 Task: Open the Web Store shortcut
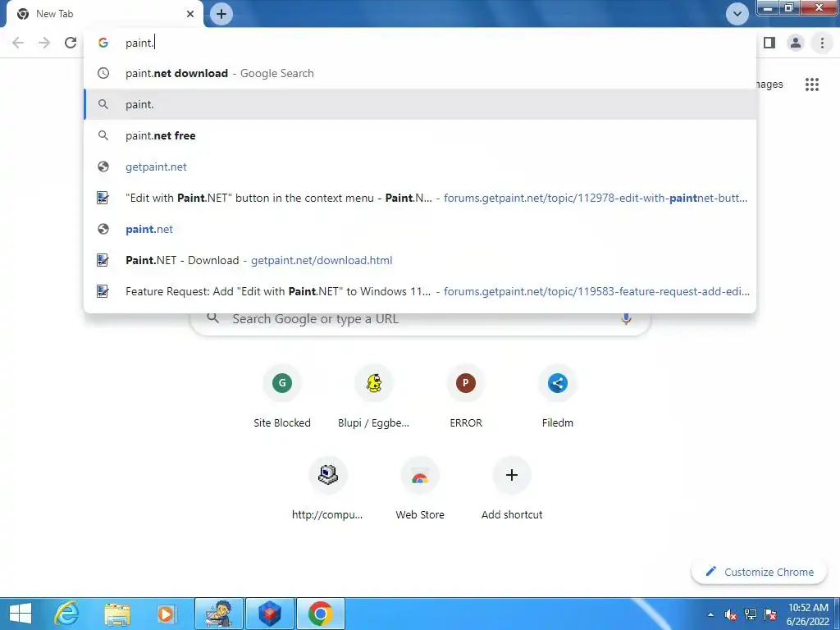click(420, 489)
